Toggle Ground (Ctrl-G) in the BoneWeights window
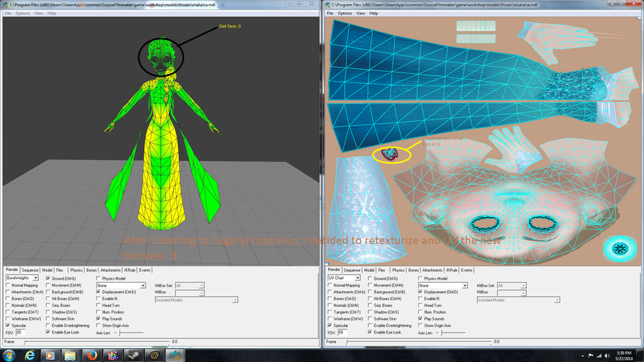The image size is (644, 362). 48,278
